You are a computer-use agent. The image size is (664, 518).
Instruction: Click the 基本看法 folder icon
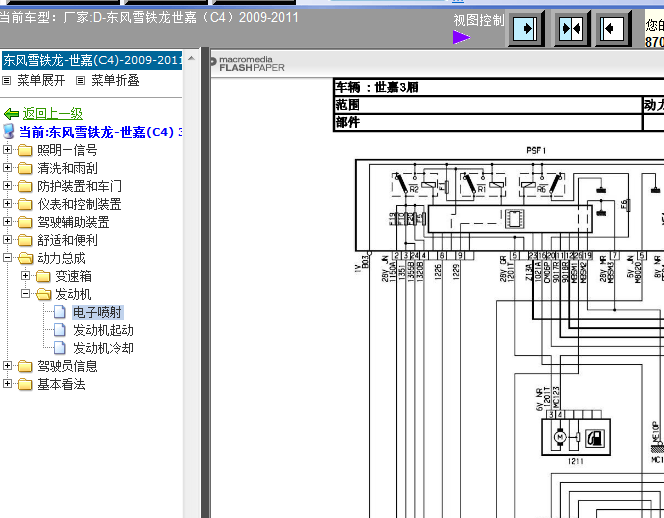click(25, 384)
